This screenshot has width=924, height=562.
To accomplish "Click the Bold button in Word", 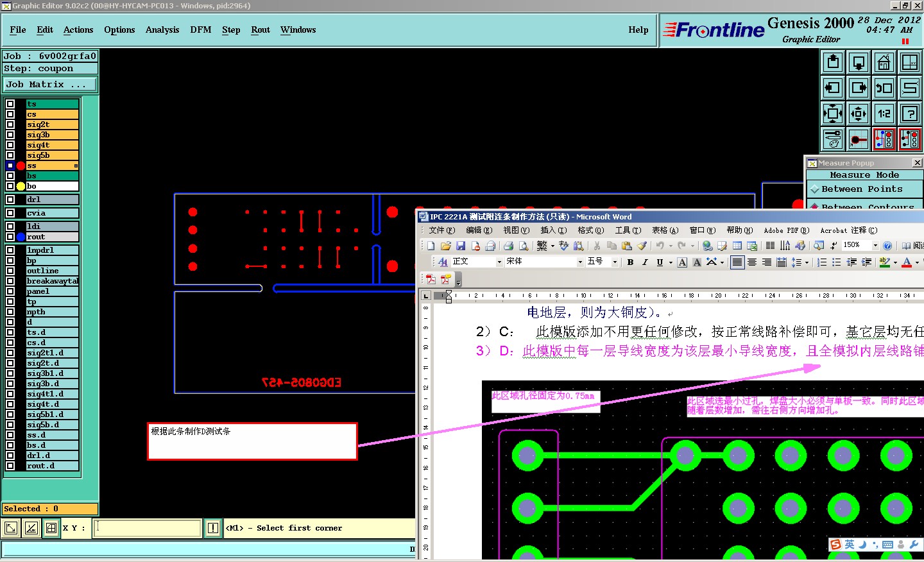I will pos(630,262).
